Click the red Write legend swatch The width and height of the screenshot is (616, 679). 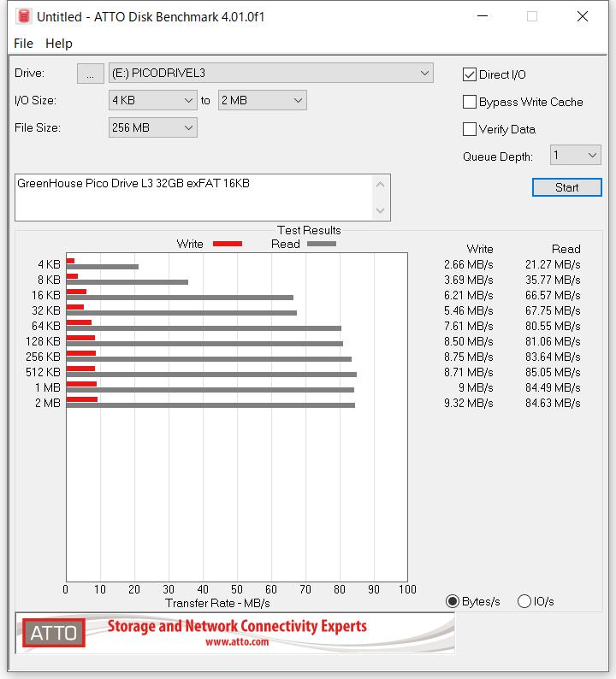(228, 244)
